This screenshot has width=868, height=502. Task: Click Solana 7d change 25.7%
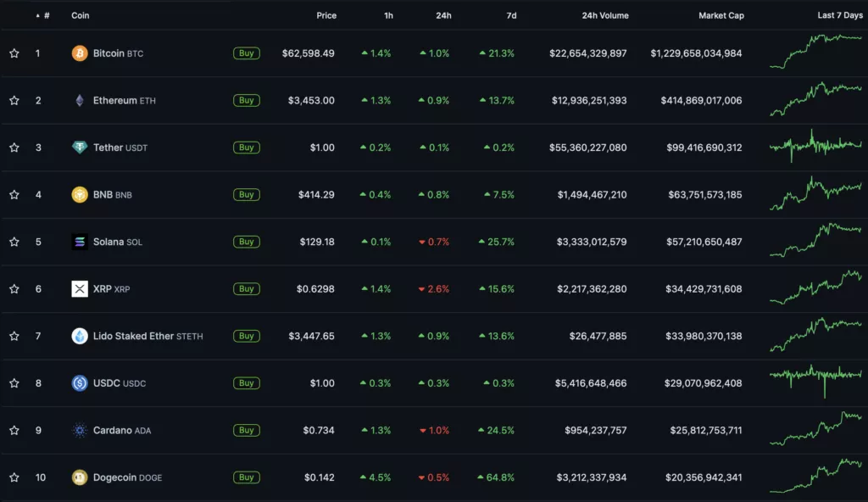coord(497,242)
